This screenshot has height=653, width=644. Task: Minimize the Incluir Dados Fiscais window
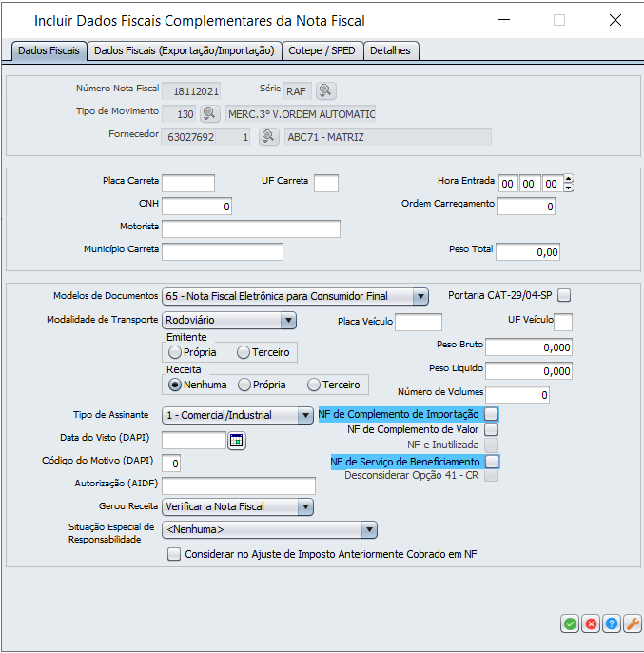[504, 20]
